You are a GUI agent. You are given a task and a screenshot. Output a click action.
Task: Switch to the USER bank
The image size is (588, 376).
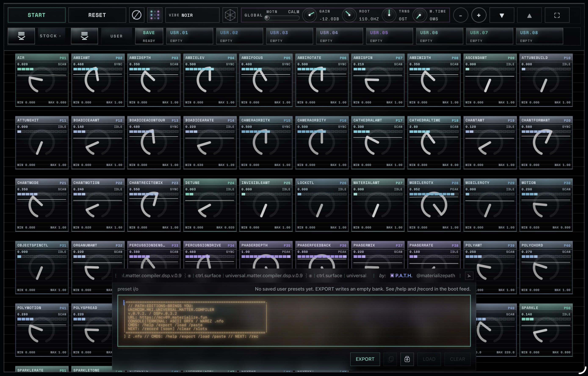116,36
